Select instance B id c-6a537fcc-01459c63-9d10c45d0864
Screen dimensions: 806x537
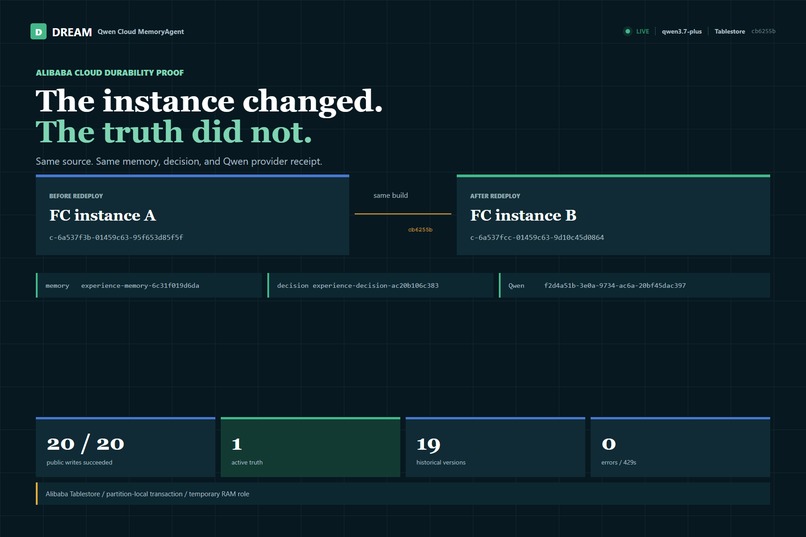click(537, 237)
